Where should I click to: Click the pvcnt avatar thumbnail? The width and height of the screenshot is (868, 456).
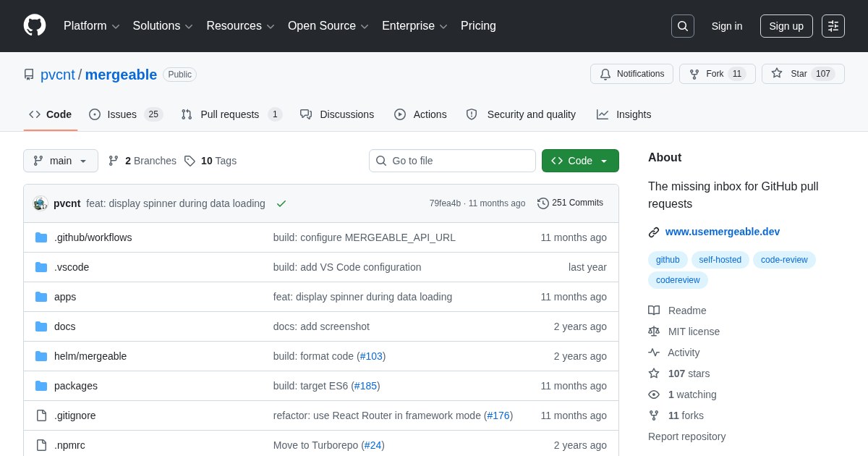point(41,203)
